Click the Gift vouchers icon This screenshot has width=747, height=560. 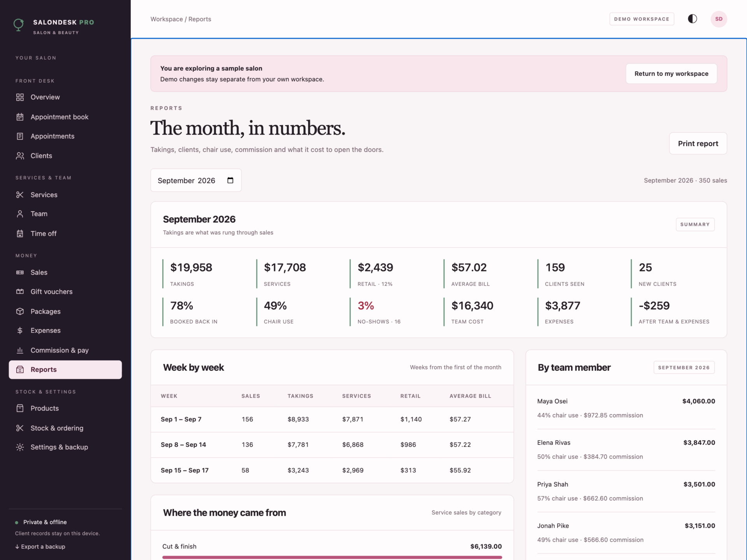20,292
